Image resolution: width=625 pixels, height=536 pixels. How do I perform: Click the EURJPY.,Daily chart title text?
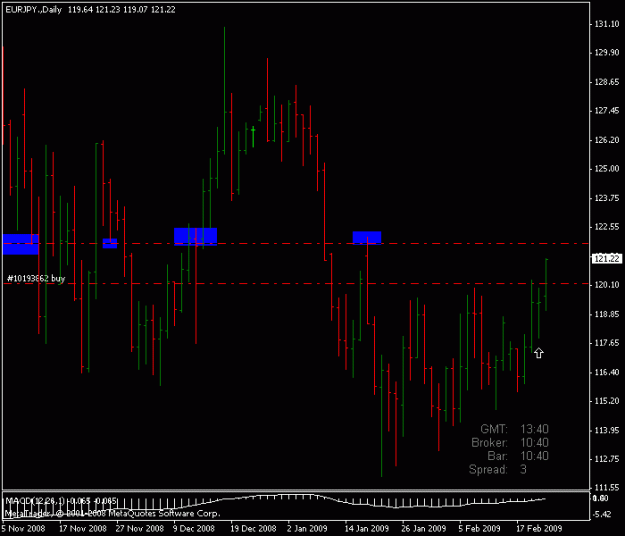click(x=33, y=10)
